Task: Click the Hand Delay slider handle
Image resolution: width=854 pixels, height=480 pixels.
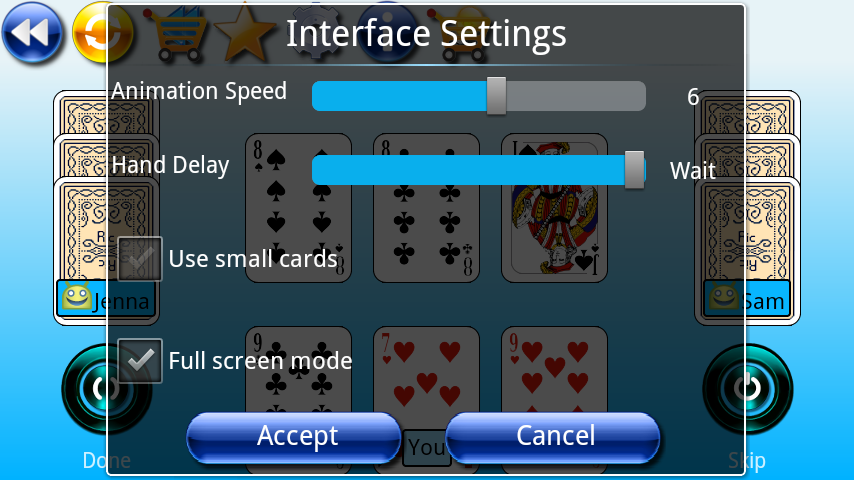Action: (x=634, y=170)
